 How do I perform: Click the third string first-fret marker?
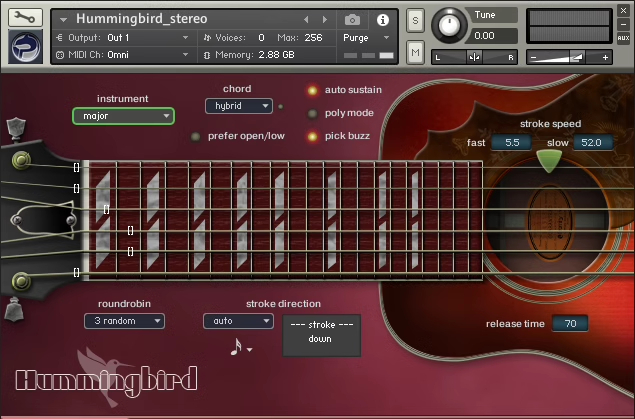[x=106, y=209]
